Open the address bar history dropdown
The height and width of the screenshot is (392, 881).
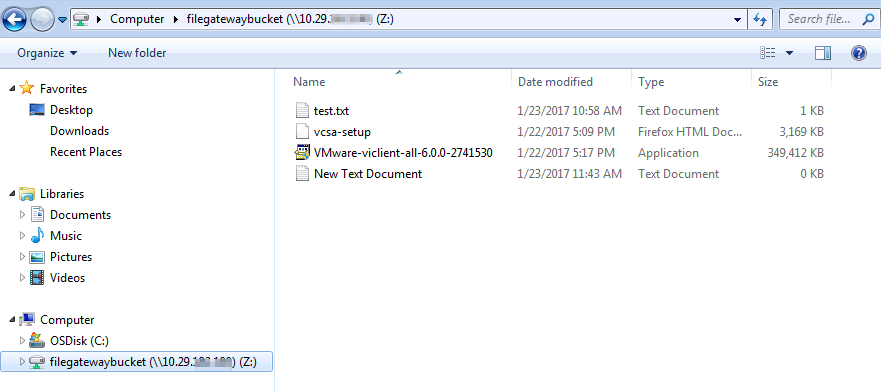[x=738, y=19]
